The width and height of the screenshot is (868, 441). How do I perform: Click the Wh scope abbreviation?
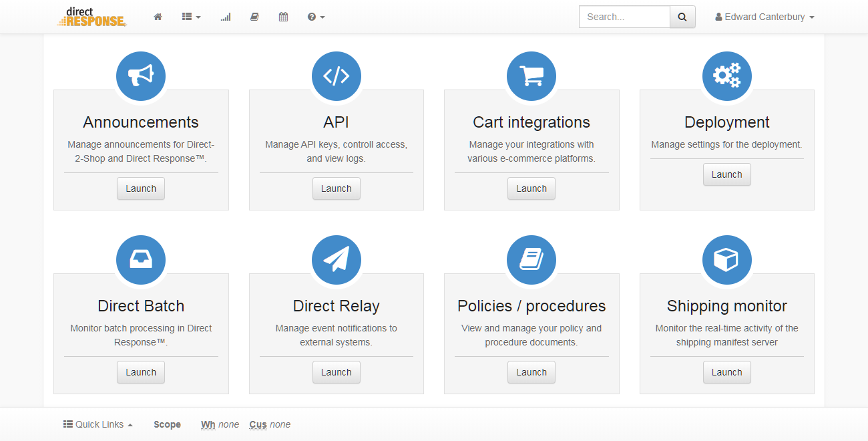(208, 424)
